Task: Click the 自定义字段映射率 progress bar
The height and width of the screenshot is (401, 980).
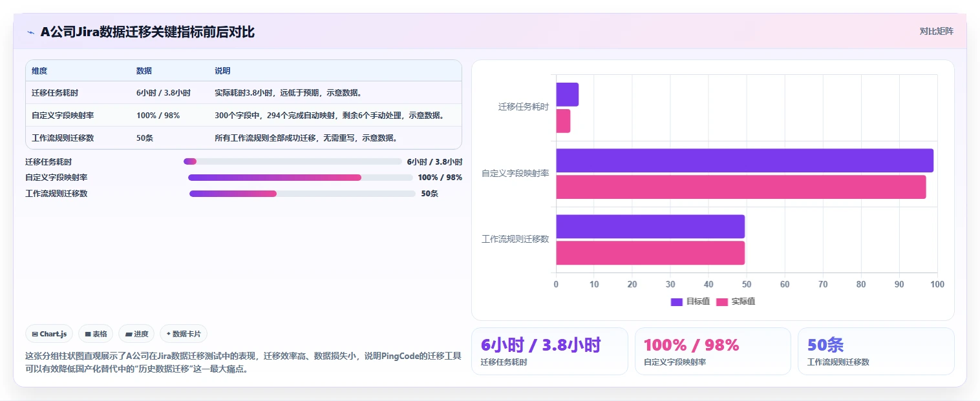Action: (301, 178)
